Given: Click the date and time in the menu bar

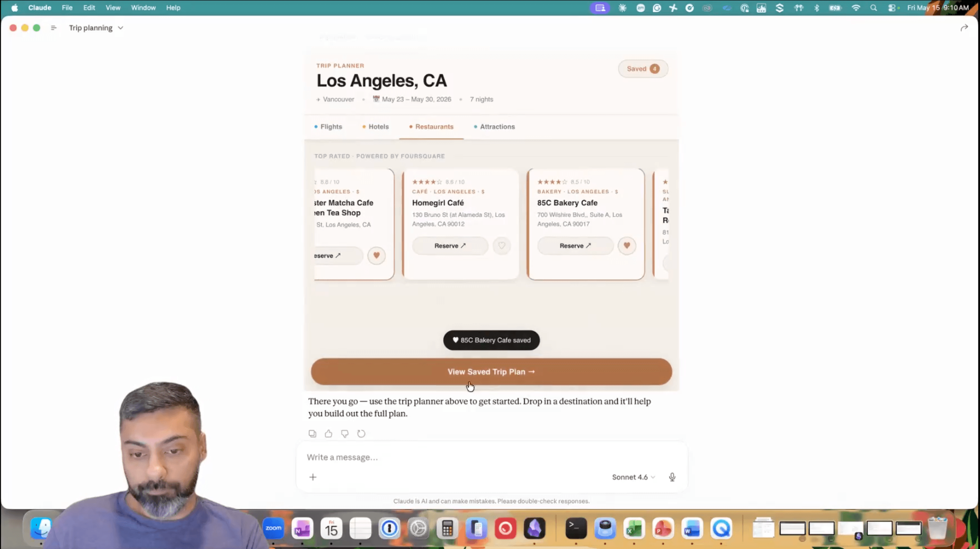Looking at the screenshot, I should pyautogui.click(x=938, y=8).
